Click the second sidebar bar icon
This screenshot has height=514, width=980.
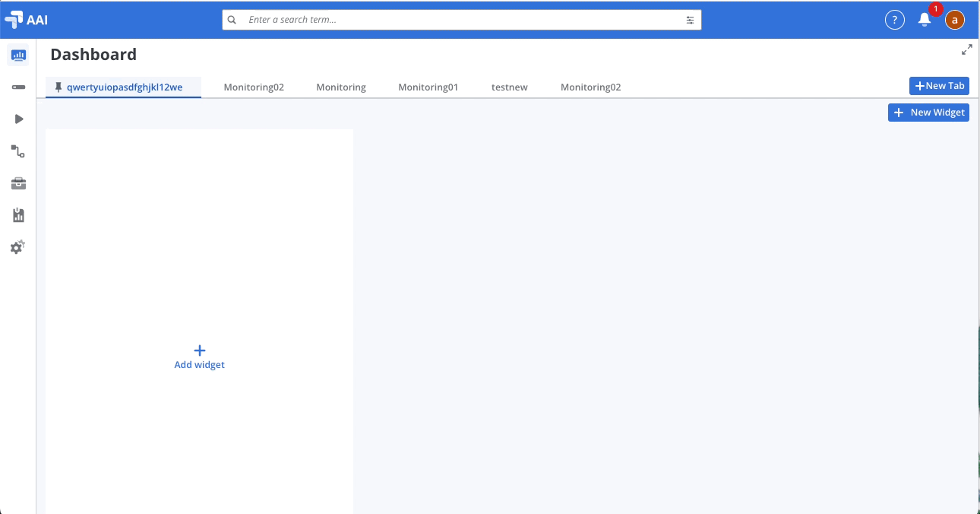(18, 87)
